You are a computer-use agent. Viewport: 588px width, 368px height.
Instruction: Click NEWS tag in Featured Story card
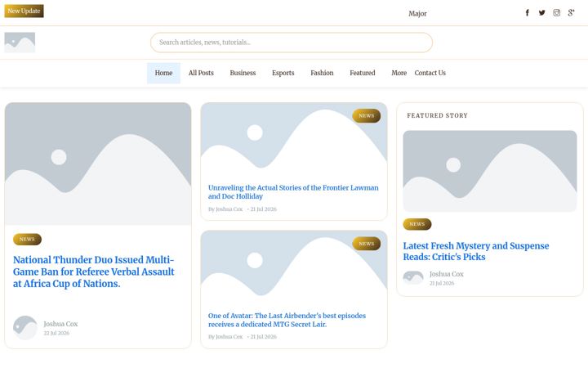click(417, 224)
